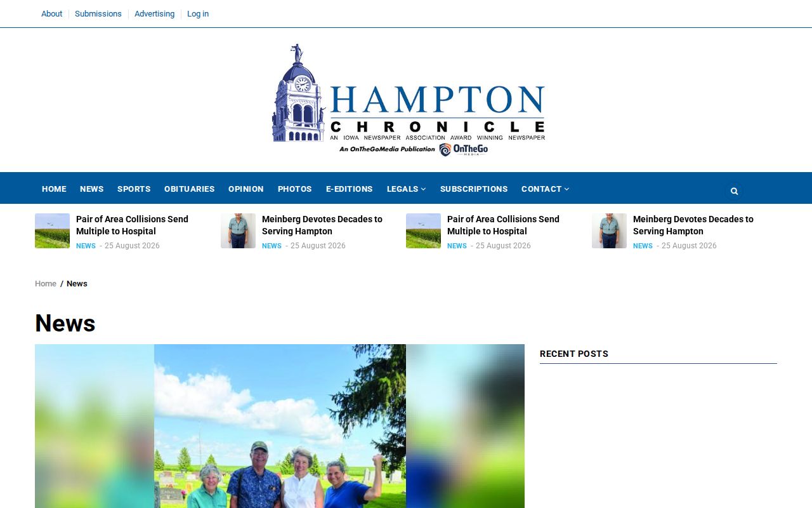
Task: Open the Photos section
Action: (x=294, y=189)
